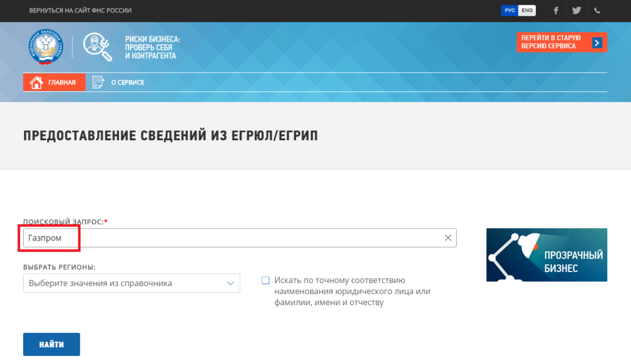Open the Главная tab
Image resolution: width=631 pixels, height=364 pixels.
[x=54, y=82]
